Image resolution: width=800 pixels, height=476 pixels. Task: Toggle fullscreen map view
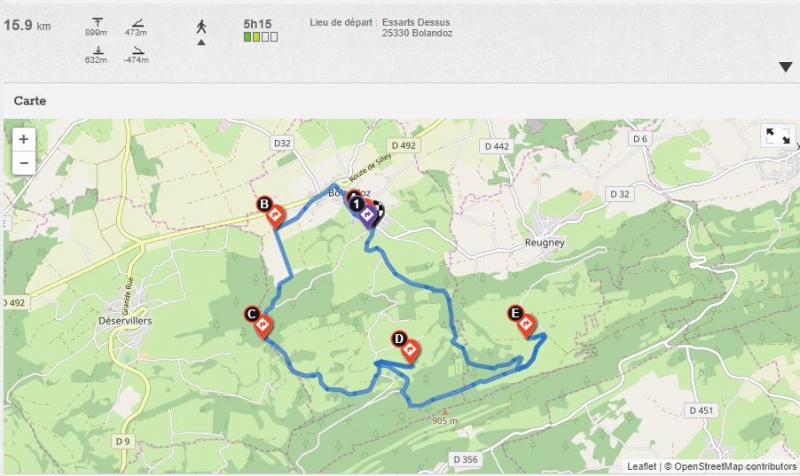click(778, 136)
